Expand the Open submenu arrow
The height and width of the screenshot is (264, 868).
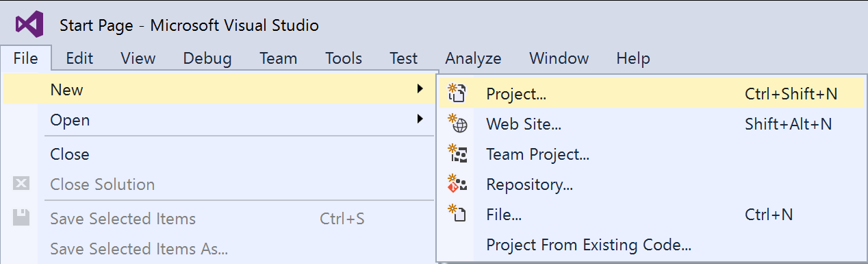tap(420, 119)
